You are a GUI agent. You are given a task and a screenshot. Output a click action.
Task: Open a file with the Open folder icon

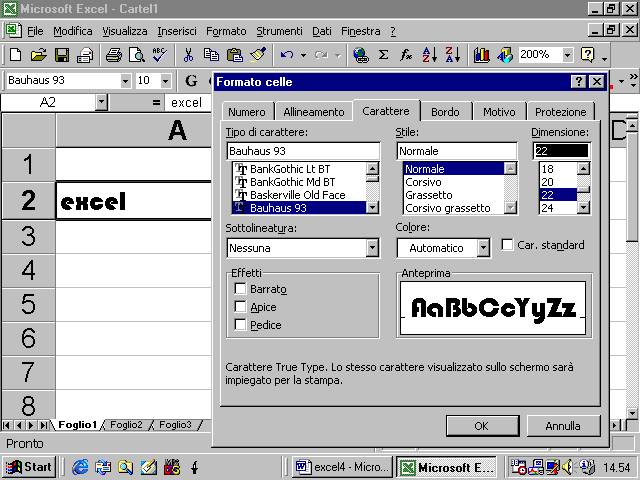click(38, 55)
